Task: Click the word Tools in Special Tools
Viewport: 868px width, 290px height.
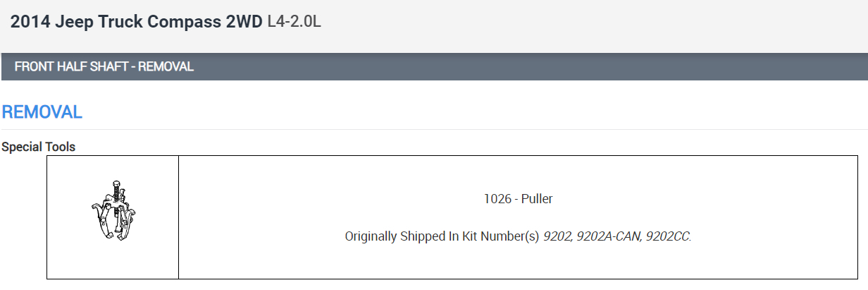Action: (x=60, y=147)
